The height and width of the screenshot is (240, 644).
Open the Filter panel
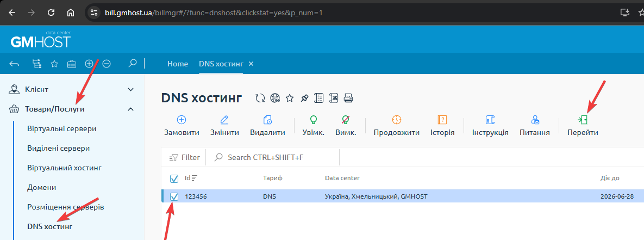pos(185,157)
